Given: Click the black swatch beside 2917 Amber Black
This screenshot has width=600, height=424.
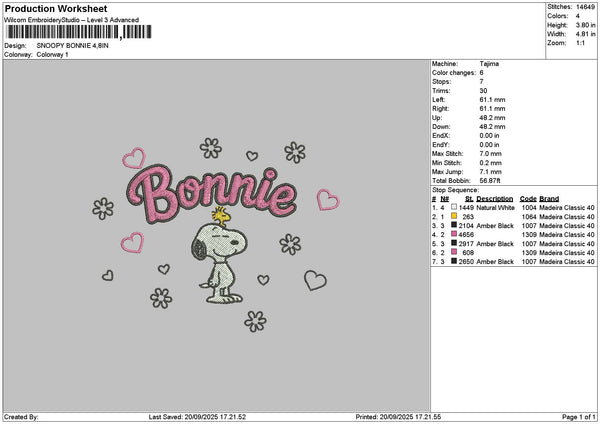Looking at the screenshot, I should (x=454, y=243).
